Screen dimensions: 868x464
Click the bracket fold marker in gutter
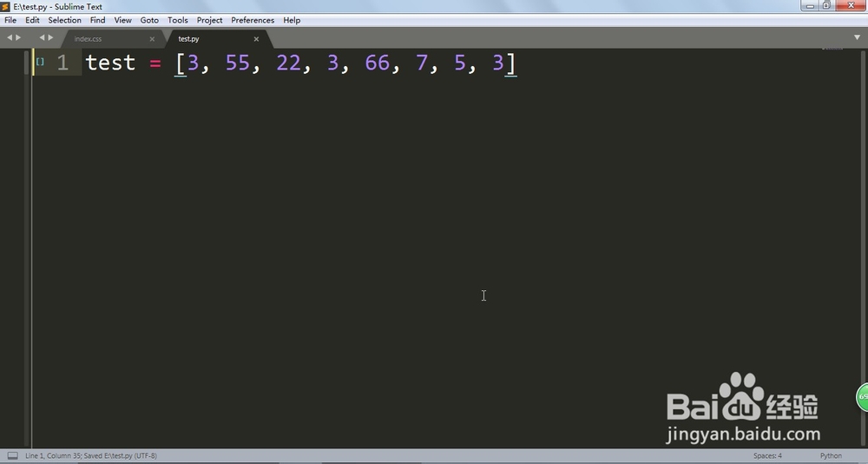(x=40, y=62)
